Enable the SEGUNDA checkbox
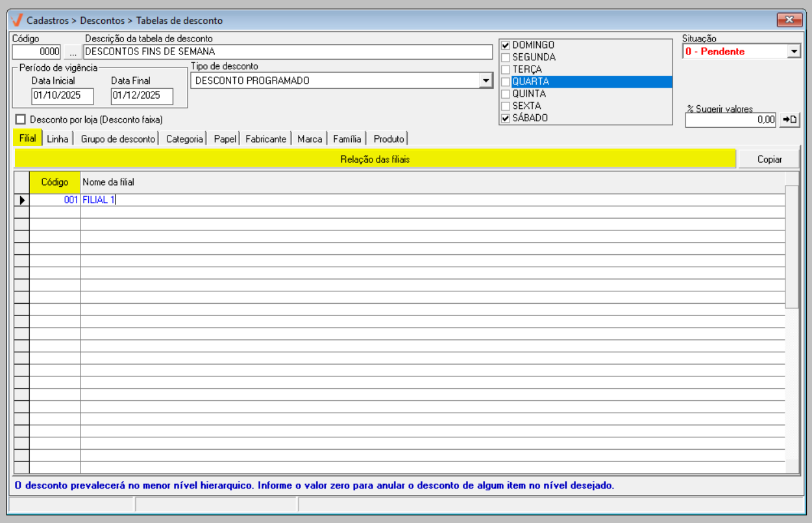812x523 pixels. click(506, 58)
